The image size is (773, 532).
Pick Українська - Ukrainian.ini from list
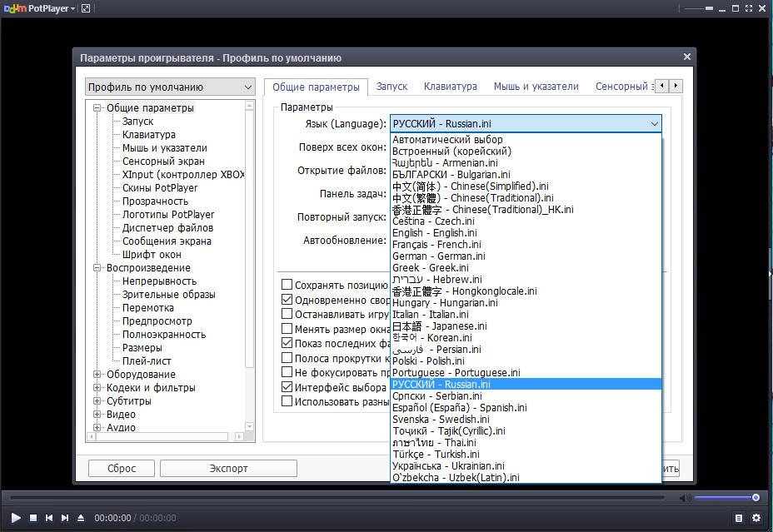(526, 466)
